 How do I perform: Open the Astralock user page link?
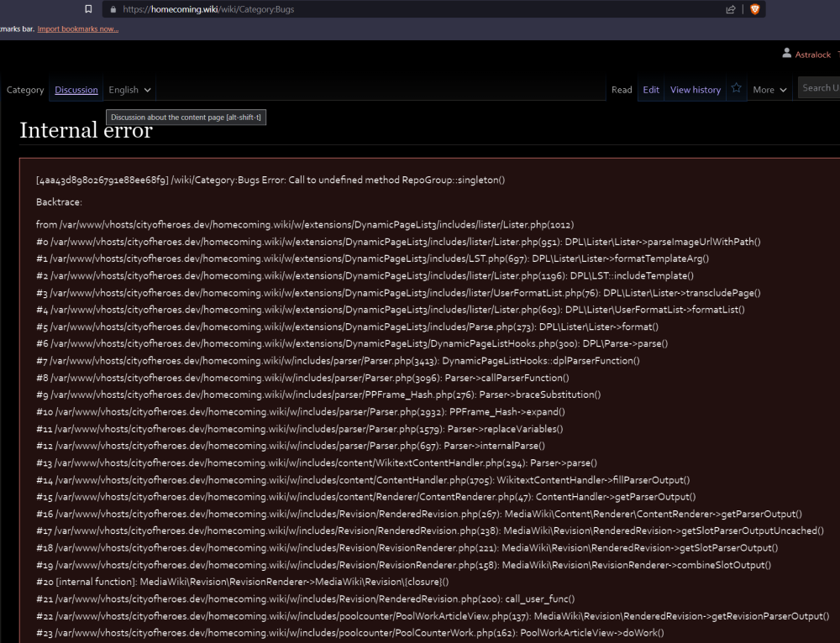click(x=812, y=55)
